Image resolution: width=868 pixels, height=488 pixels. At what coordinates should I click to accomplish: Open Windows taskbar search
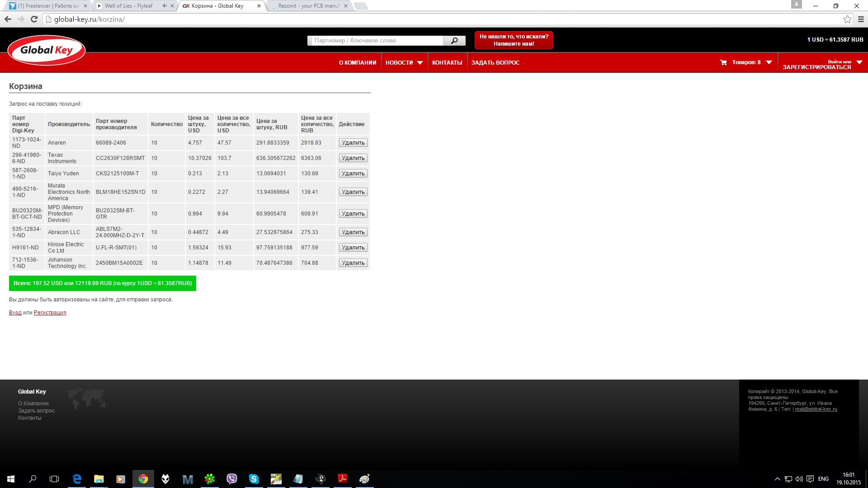33,479
